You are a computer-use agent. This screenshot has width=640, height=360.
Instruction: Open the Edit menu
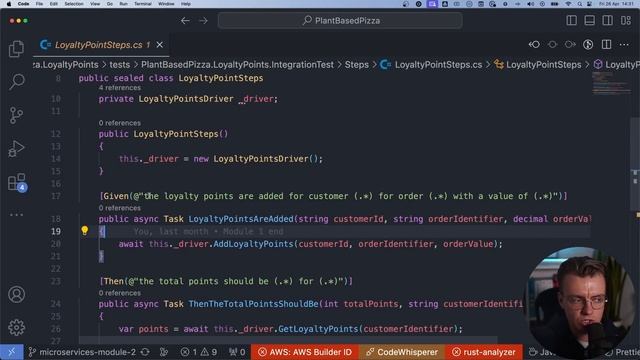[53, 4]
